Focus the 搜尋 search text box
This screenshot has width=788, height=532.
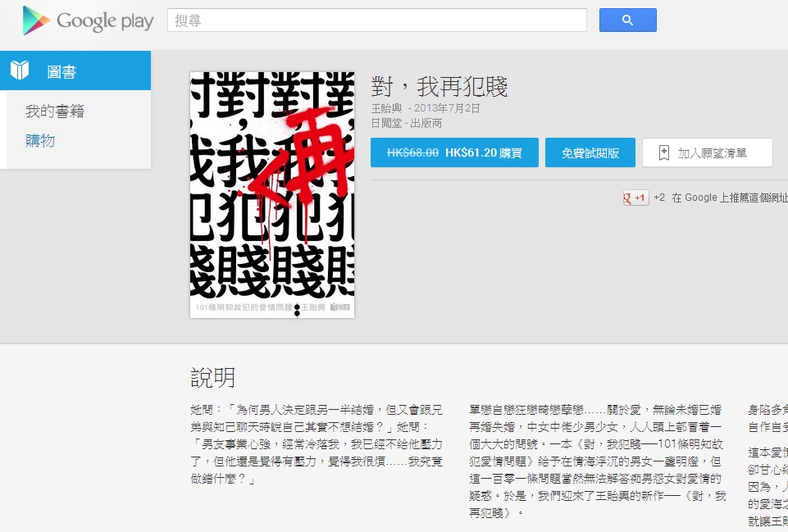pyautogui.click(x=376, y=20)
